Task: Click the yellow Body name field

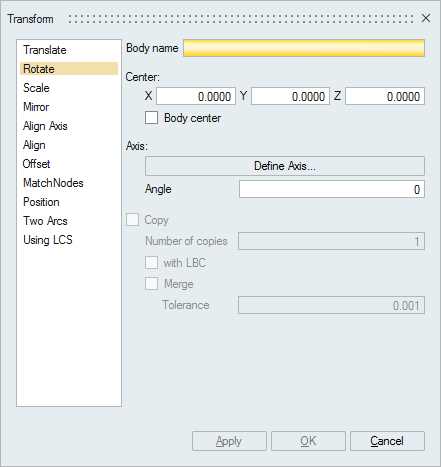Action: [304, 48]
